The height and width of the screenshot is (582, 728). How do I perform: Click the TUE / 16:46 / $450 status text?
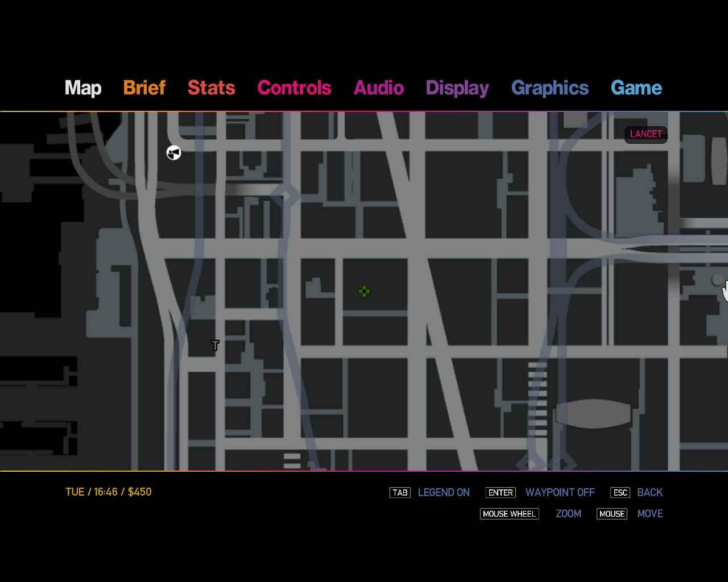tap(109, 492)
